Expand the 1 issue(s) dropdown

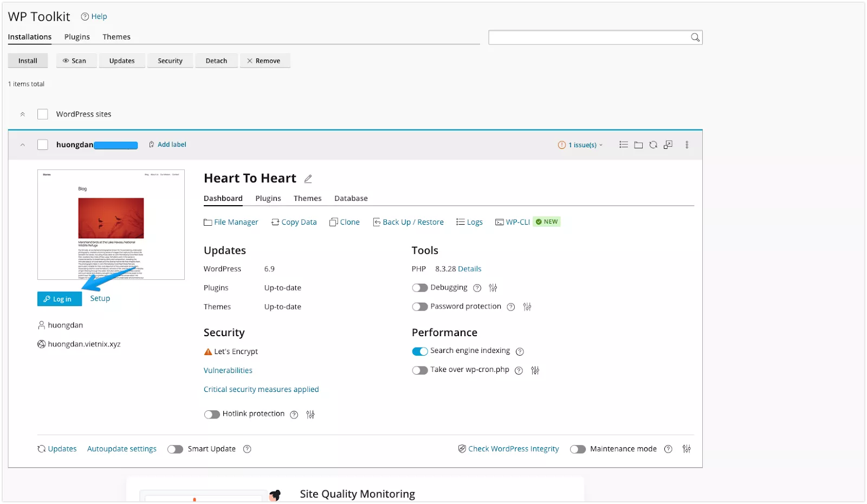pyautogui.click(x=580, y=145)
